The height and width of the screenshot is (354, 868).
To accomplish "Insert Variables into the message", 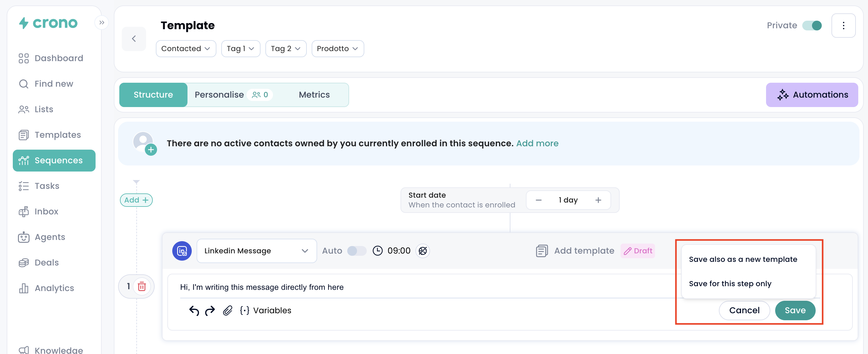I will 265,311.
